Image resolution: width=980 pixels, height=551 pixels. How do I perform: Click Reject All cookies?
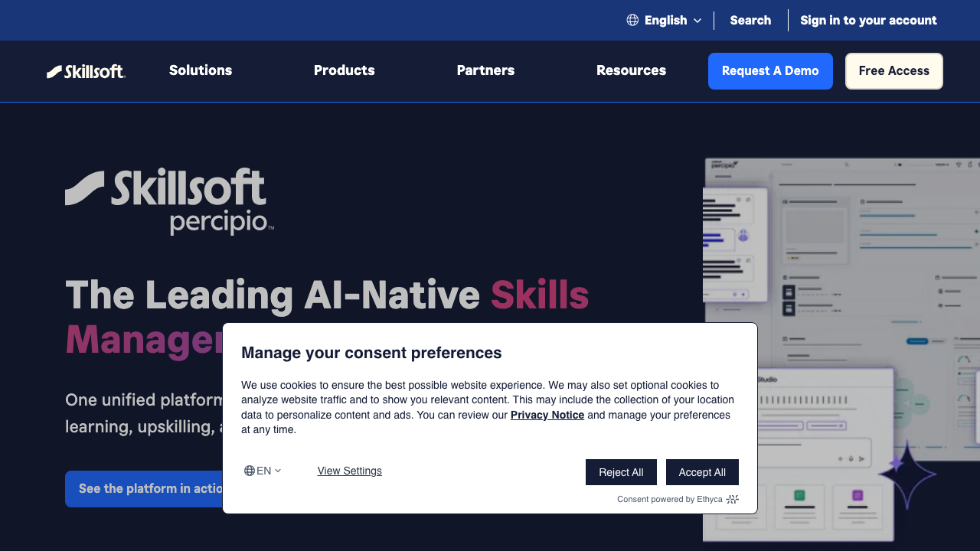(621, 472)
